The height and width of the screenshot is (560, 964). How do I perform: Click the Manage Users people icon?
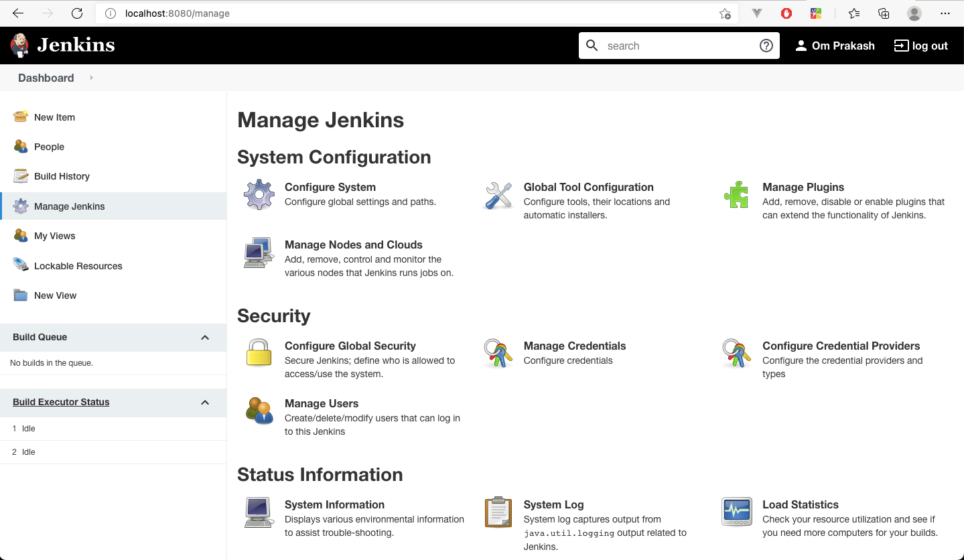click(259, 411)
